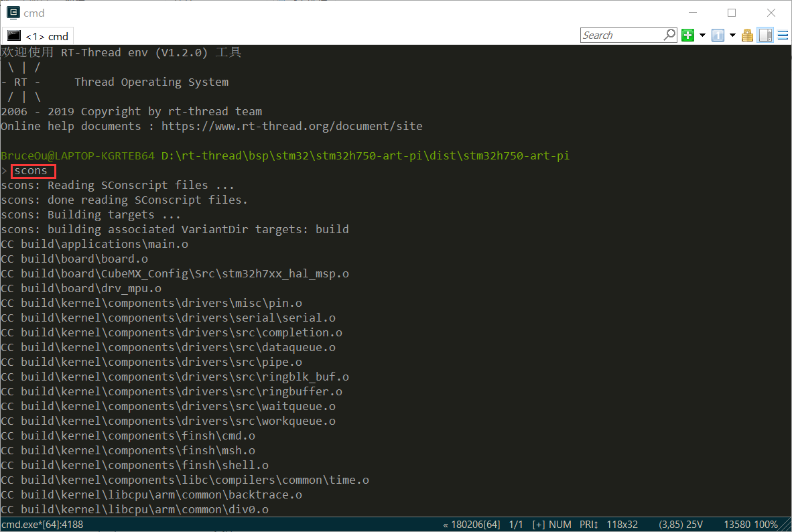Image resolution: width=792 pixels, height=532 pixels.
Task: Click 'scons: Reading SConscript files ...' line
Action: 117,186
